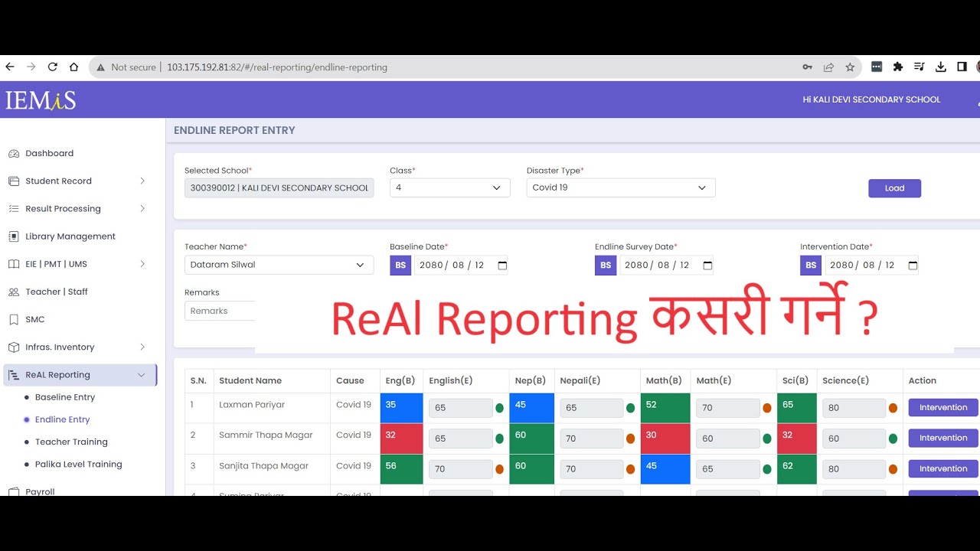Open Endline Survey Date calendar picker icon
The image size is (980, 551).
click(x=707, y=265)
